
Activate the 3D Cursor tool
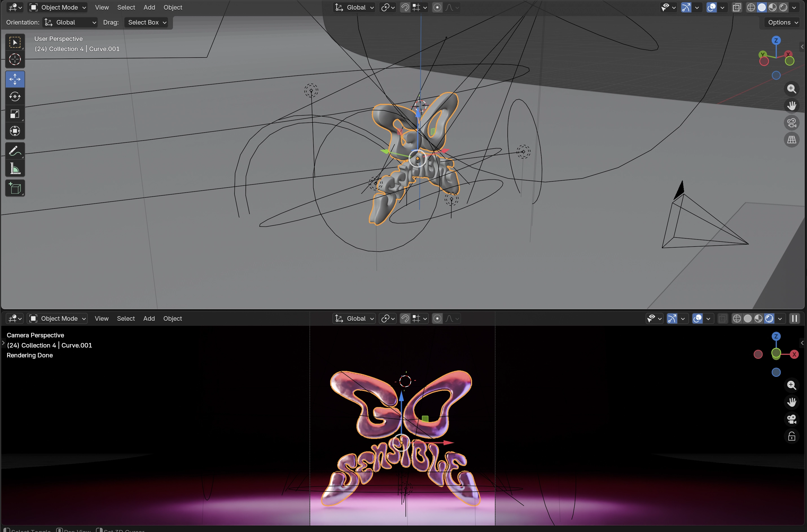pyautogui.click(x=15, y=59)
